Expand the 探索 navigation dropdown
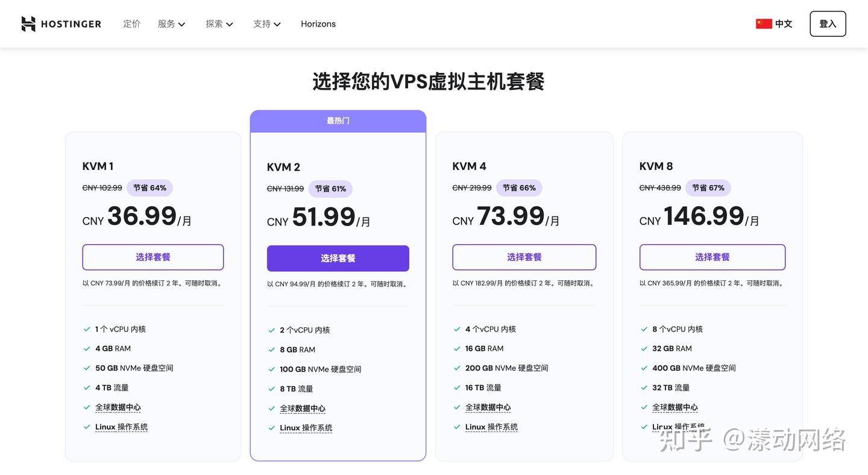Viewport: 868px width, 475px height. point(219,24)
